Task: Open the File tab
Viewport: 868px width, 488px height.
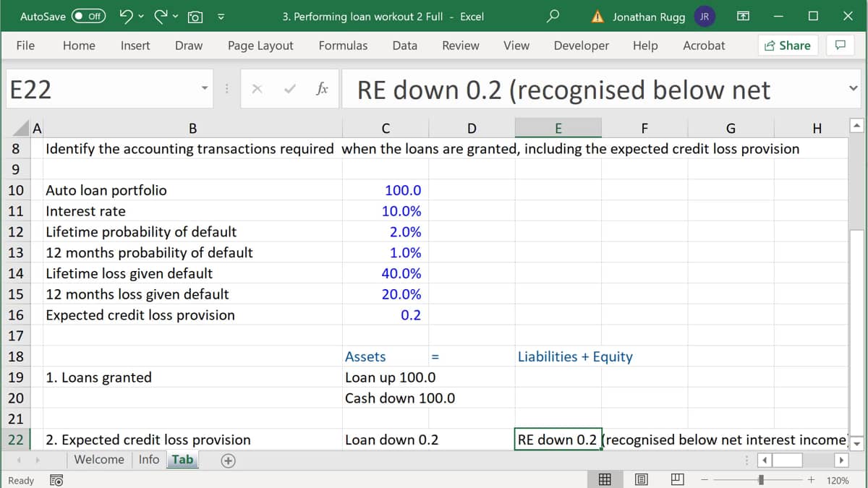Action: point(25,45)
